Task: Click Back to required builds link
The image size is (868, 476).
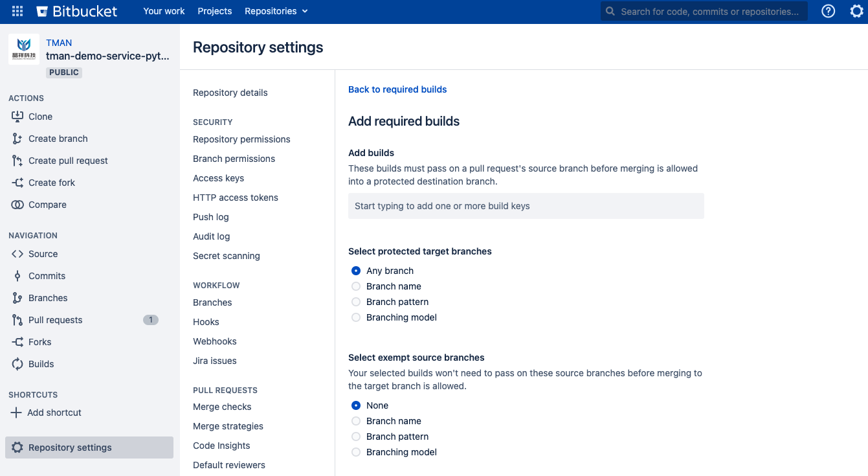Action: point(397,89)
